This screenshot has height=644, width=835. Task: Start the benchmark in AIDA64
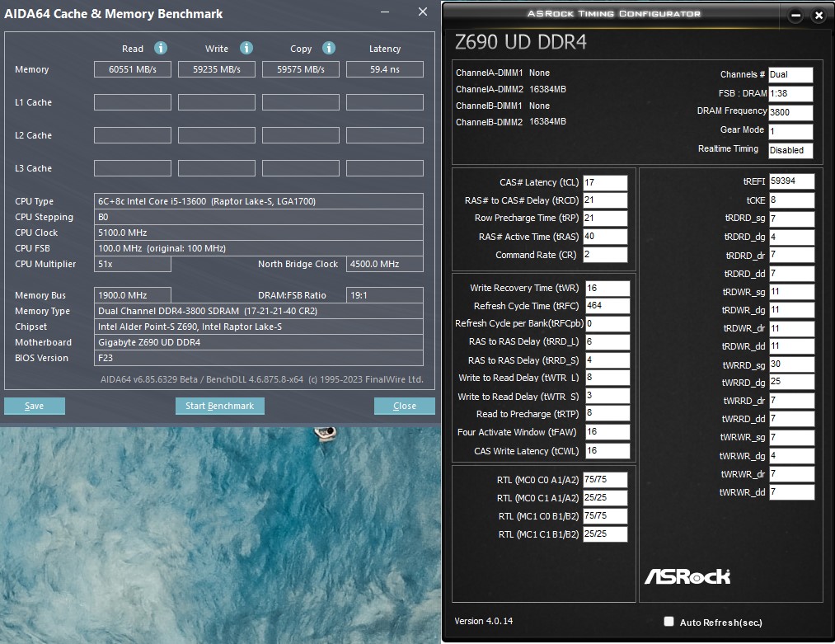coord(220,406)
